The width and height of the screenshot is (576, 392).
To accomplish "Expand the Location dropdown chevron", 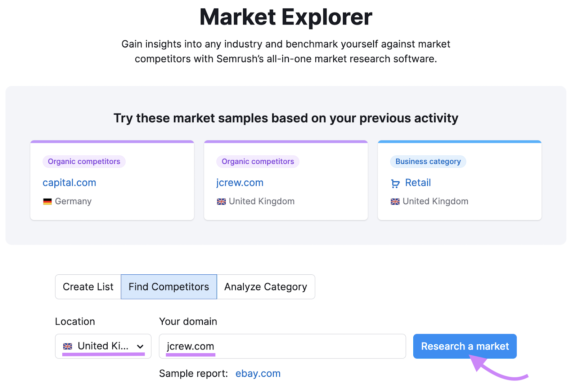I will click(x=140, y=347).
